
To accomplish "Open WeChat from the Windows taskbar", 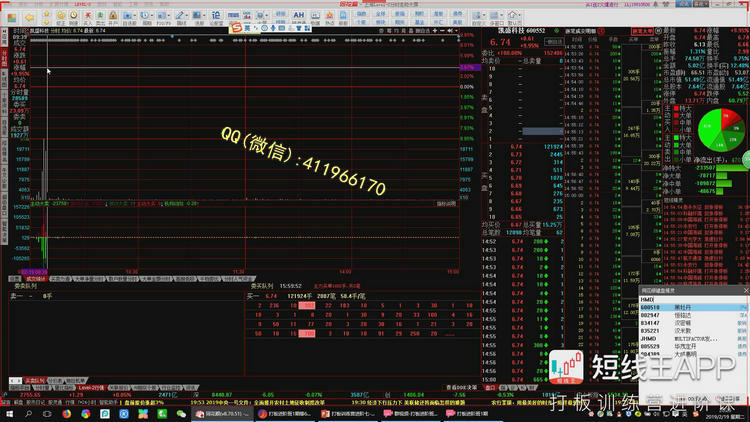I will [x=181, y=414].
